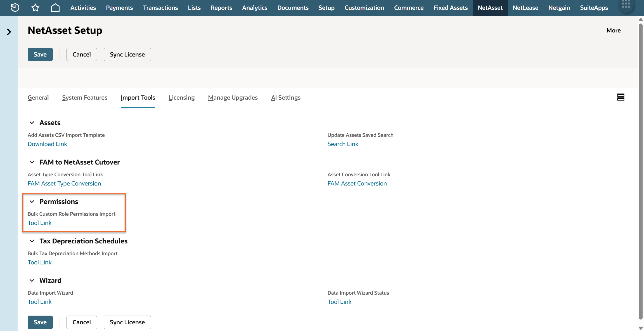Screen dimensions: 644x331
Task: Go to the Home icon
Action: (55, 8)
